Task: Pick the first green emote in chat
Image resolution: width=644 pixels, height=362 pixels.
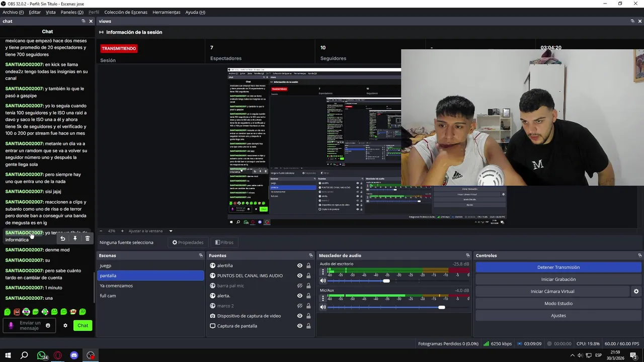Action: [7, 312]
